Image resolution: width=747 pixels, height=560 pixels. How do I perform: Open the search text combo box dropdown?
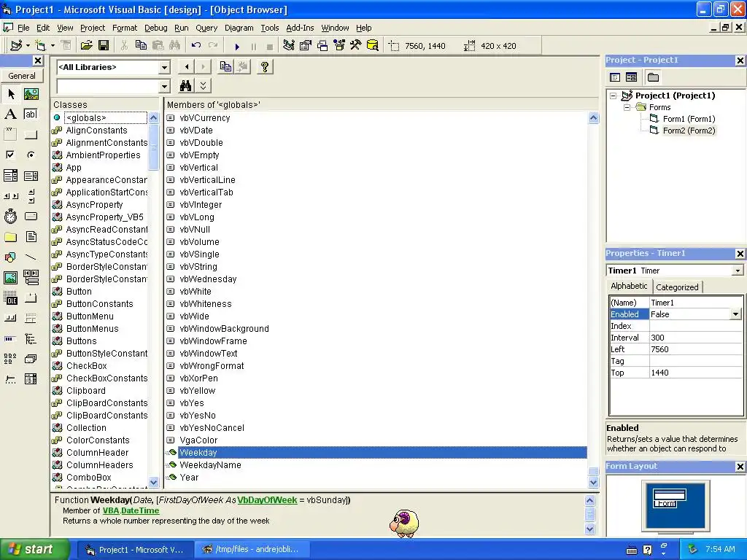pyautogui.click(x=164, y=87)
